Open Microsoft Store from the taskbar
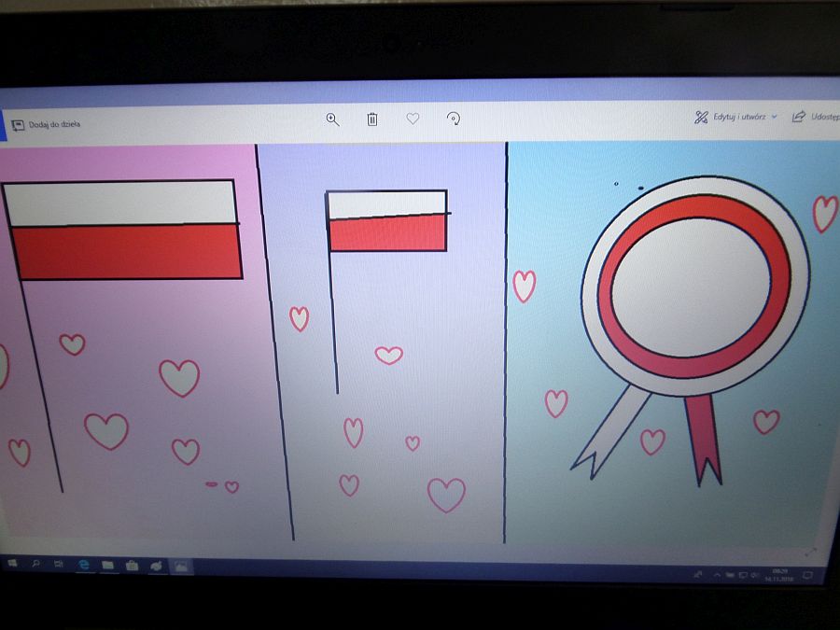Screen dimensions: 840x630 click(x=133, y=566)
